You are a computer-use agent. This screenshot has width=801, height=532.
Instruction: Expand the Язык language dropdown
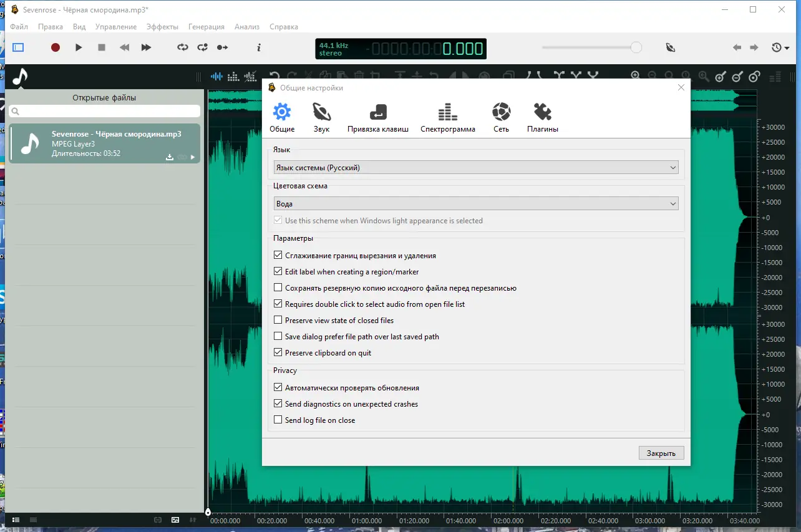[476, 168]
